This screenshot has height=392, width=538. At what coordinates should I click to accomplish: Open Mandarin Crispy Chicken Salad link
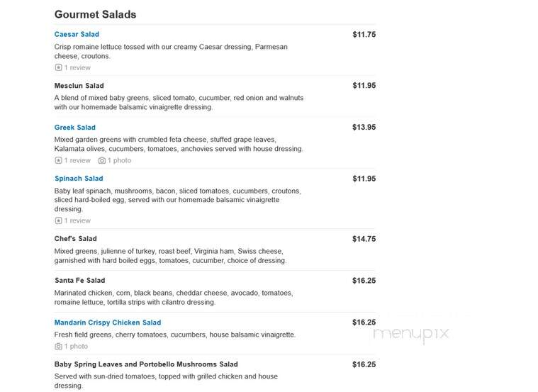(108, 323)
